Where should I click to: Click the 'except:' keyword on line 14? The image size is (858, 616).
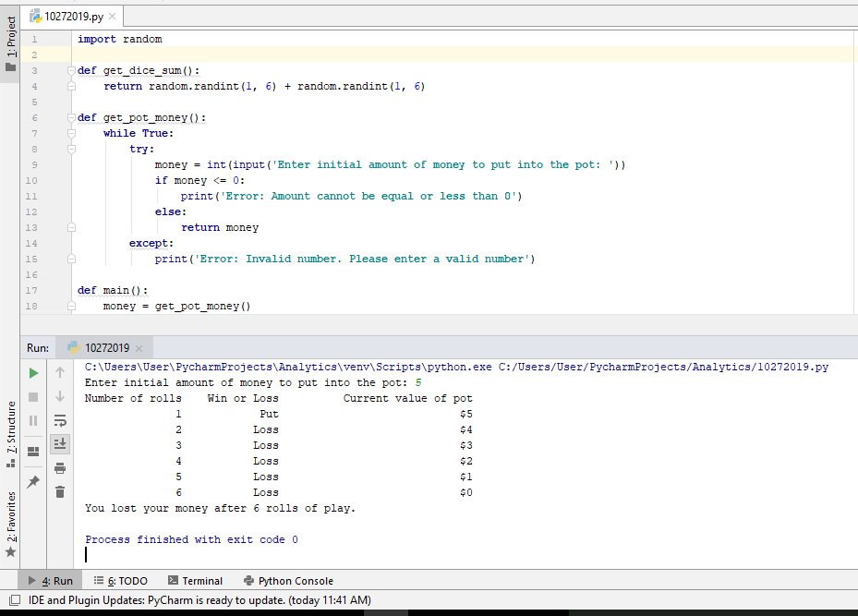click(x=151, y=244)
